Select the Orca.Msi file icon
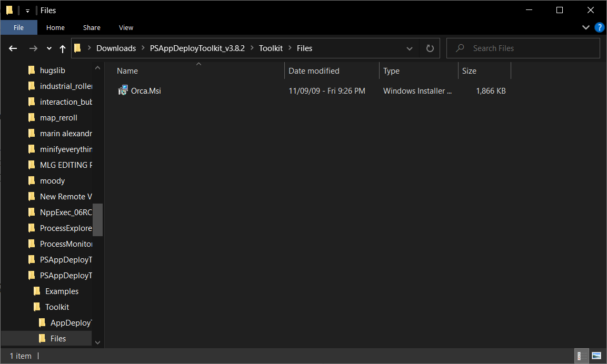 (x=123, y=90)
